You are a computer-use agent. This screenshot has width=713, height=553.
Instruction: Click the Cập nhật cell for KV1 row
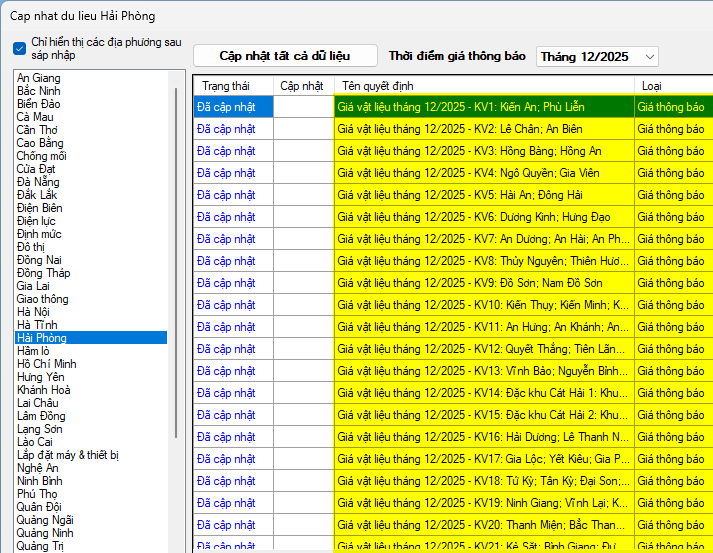pos(303,107)
